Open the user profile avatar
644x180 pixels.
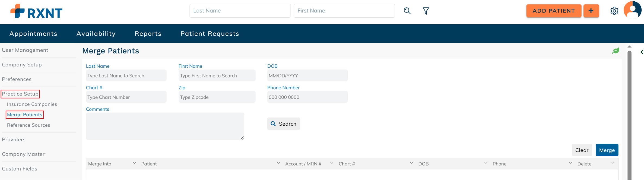pos(632,10)
